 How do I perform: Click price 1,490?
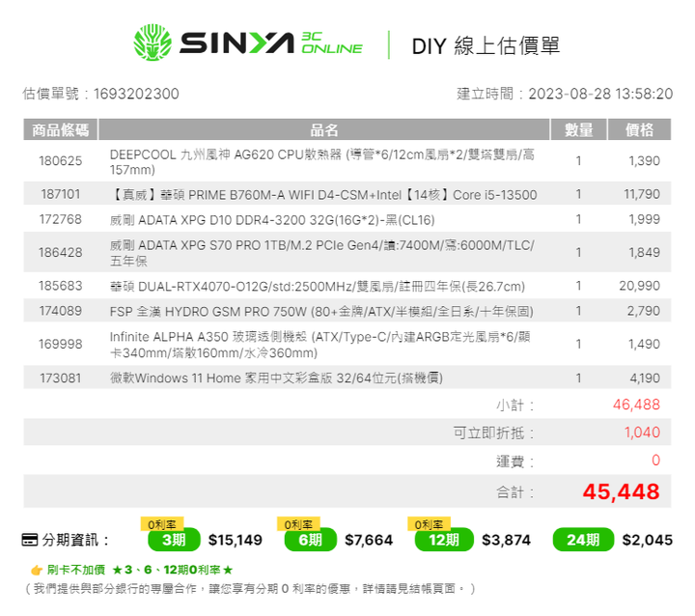(x=645, y=345)
